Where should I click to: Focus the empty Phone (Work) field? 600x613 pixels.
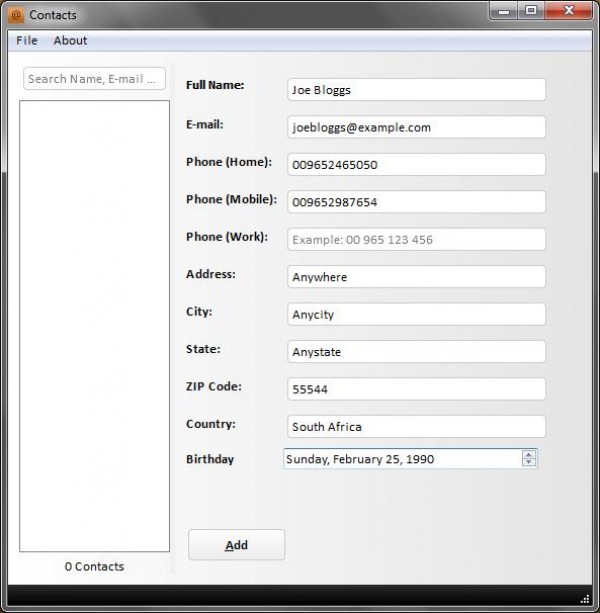(x=416, y=239)
